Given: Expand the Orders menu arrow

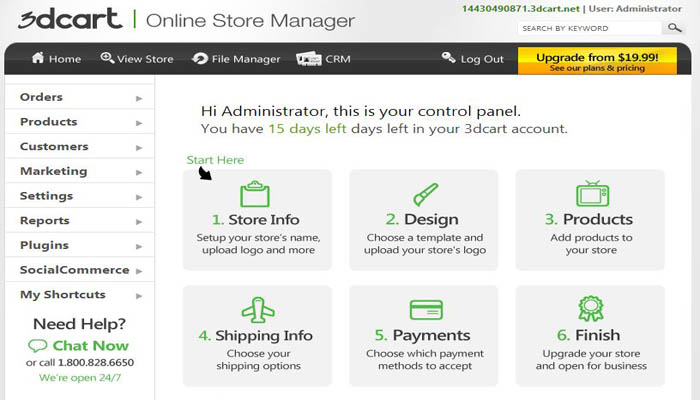Looking at the screenshot, I should click(x=139, y=98).
